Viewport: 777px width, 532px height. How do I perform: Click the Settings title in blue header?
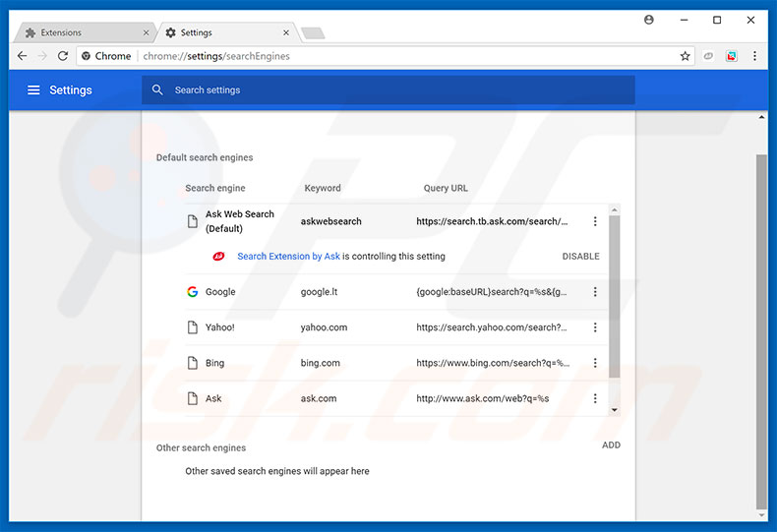tap(71, 90)
